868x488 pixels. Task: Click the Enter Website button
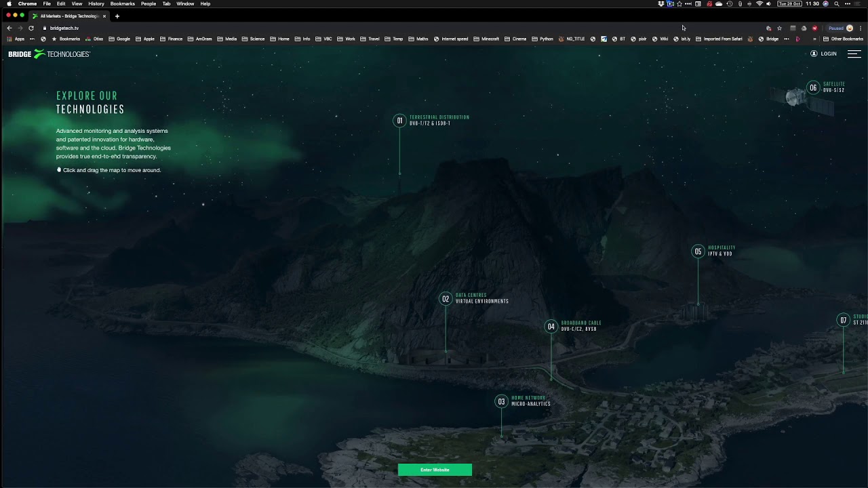(x=435, y=470)
